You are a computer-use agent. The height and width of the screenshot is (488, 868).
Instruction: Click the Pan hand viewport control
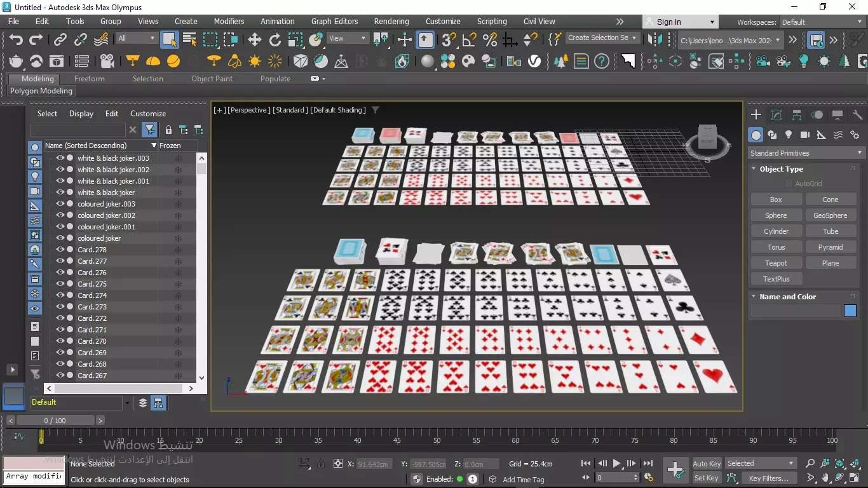point(825,478)
